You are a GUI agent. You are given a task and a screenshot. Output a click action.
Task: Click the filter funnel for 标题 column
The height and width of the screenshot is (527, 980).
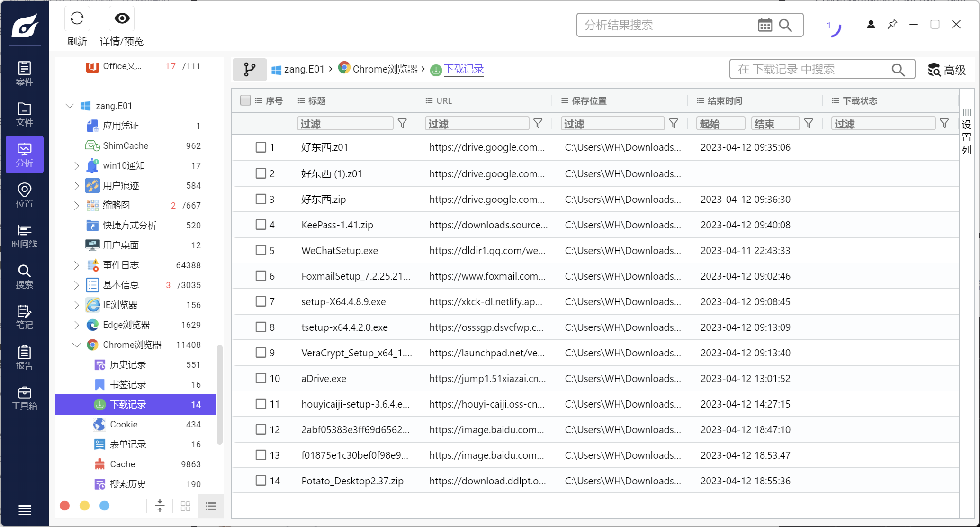[x=402, y=124]
